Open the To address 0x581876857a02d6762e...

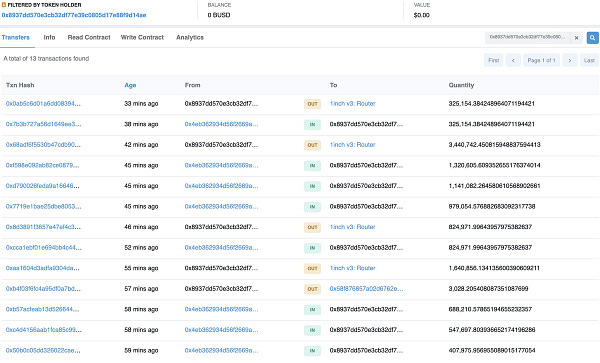click(x=366, y=289)
